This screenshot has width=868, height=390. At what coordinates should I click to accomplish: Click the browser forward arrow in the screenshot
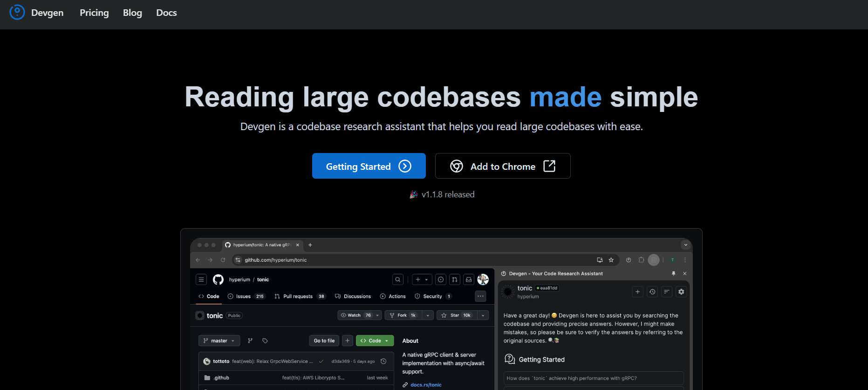coord(210,260)
